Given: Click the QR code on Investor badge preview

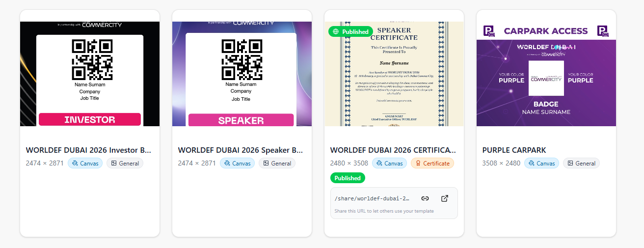Looking at the screenshot, I should coord(92,60).
